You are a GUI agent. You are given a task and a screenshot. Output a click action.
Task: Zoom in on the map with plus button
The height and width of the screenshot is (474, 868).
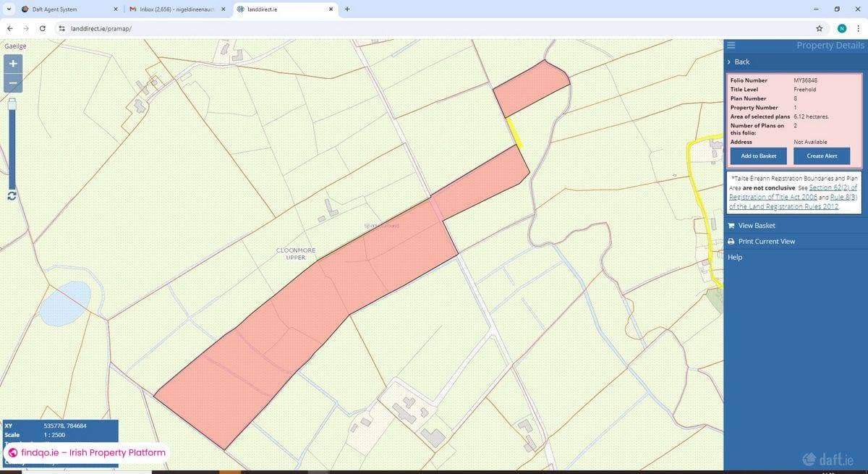point(12,63)
